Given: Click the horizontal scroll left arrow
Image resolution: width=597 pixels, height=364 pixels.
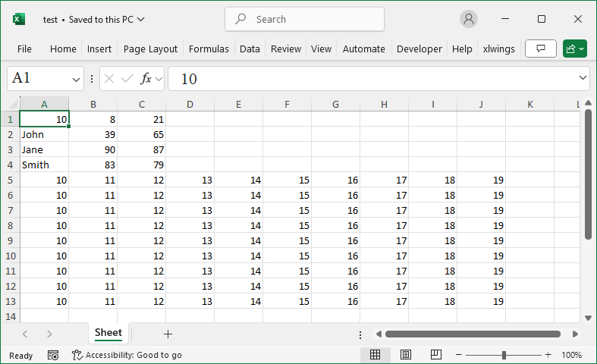Looking at the screenshot, I should pos(379,334).
